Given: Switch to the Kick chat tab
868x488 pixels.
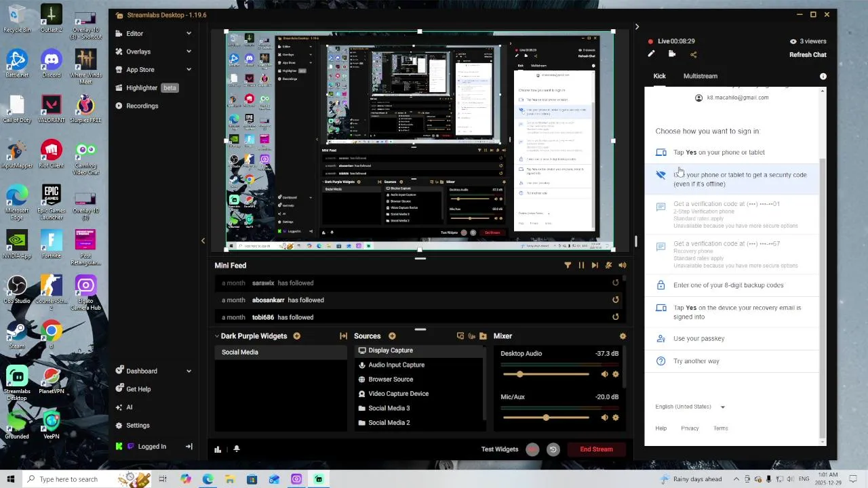Looking at the screenshot, I should (659, 76).
